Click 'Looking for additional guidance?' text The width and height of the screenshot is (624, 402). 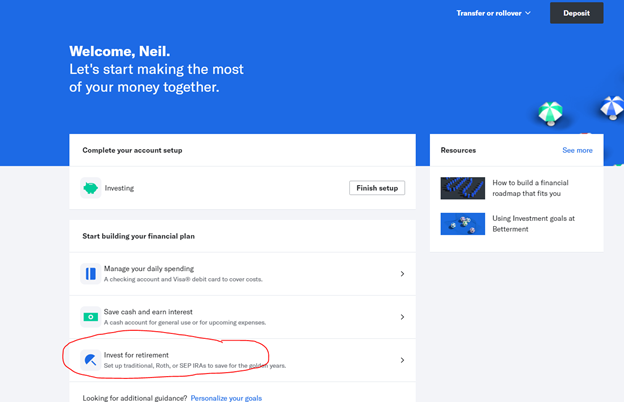coord(135,398)
